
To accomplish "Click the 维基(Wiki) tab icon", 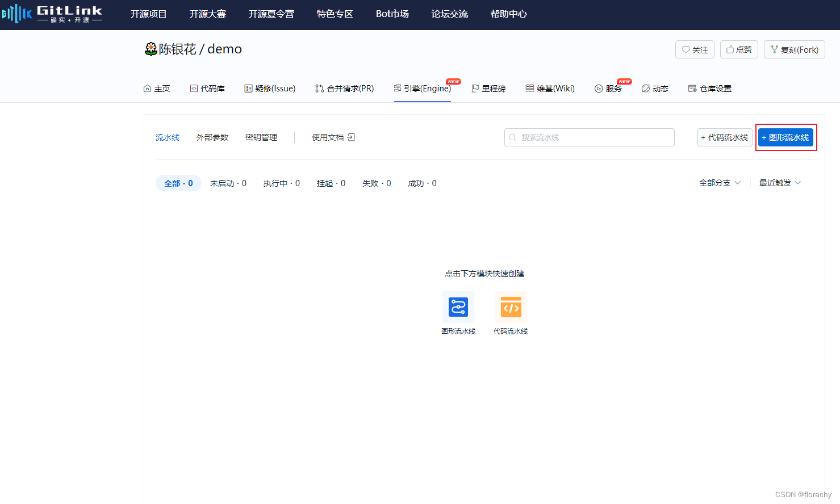I will click(x=529, y=88).
